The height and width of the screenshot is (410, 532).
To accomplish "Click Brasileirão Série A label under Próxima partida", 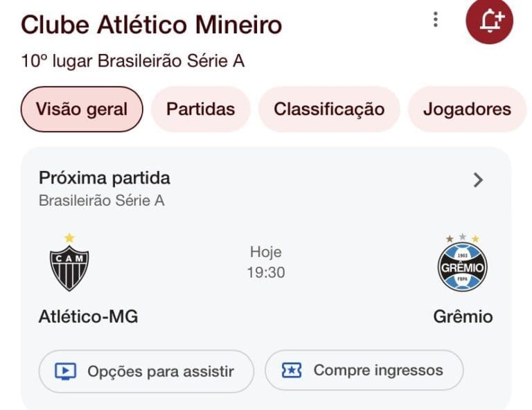I will click(102, 202).
